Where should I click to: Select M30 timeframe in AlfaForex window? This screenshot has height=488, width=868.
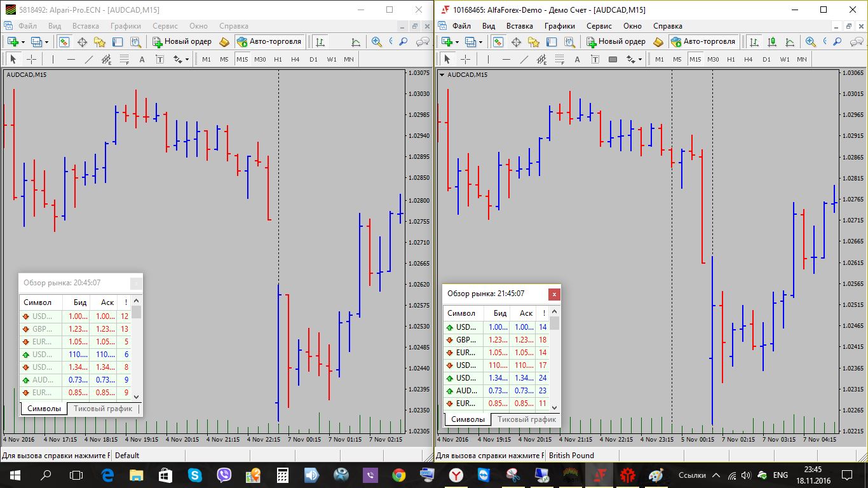click(713, 59)
